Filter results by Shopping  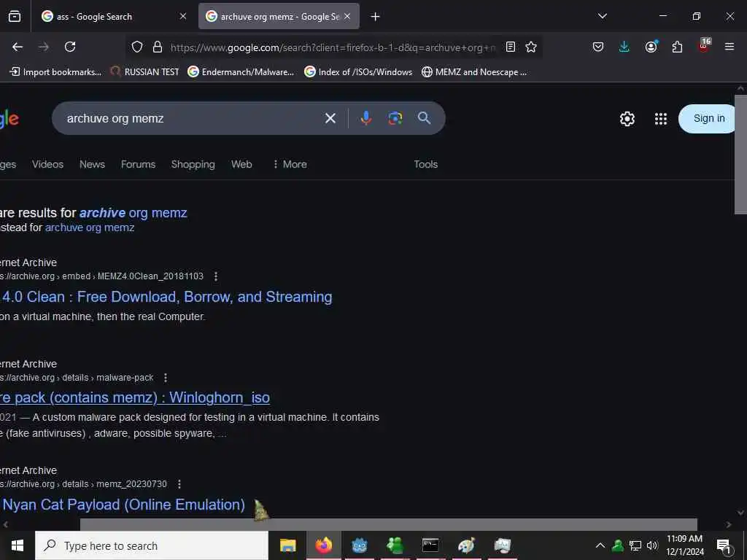pyautogui.click(x=193, y=164)
